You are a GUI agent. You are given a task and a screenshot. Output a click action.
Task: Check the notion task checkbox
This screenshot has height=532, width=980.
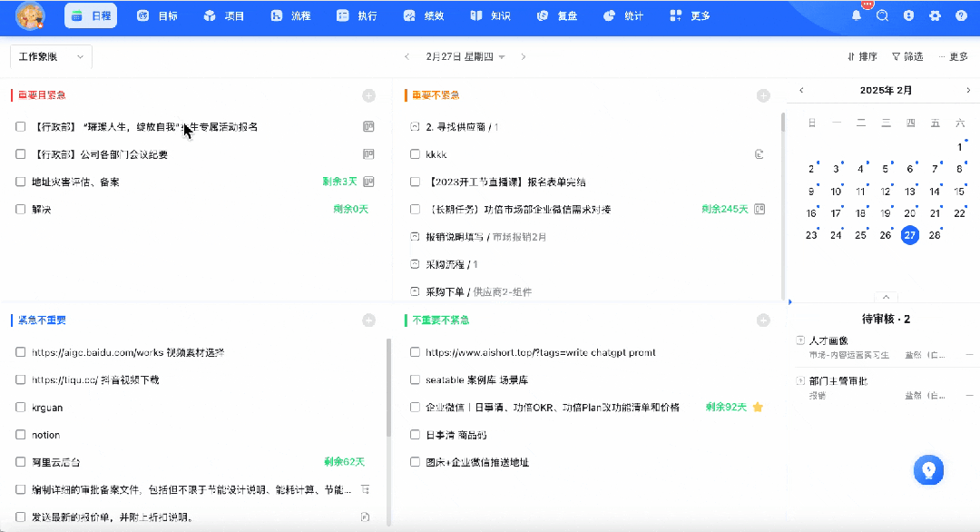pos(21,434)
